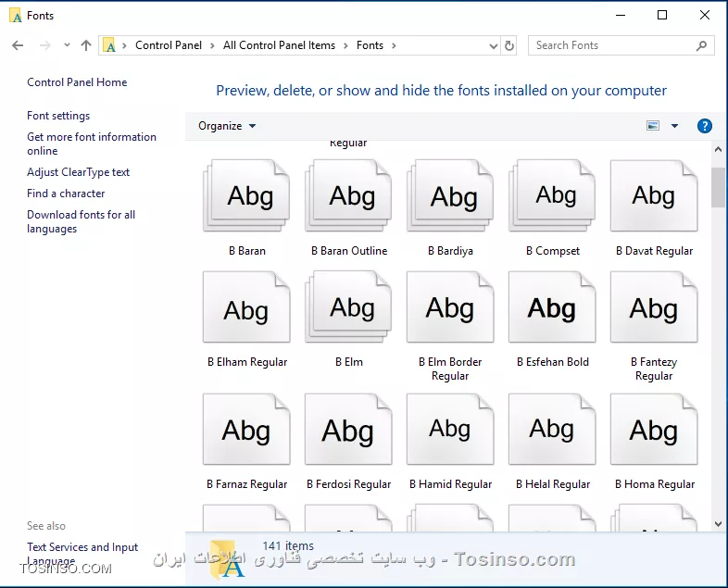
Task: Expand chevron after Fonts breadcrumb
Action: [394, 45]
